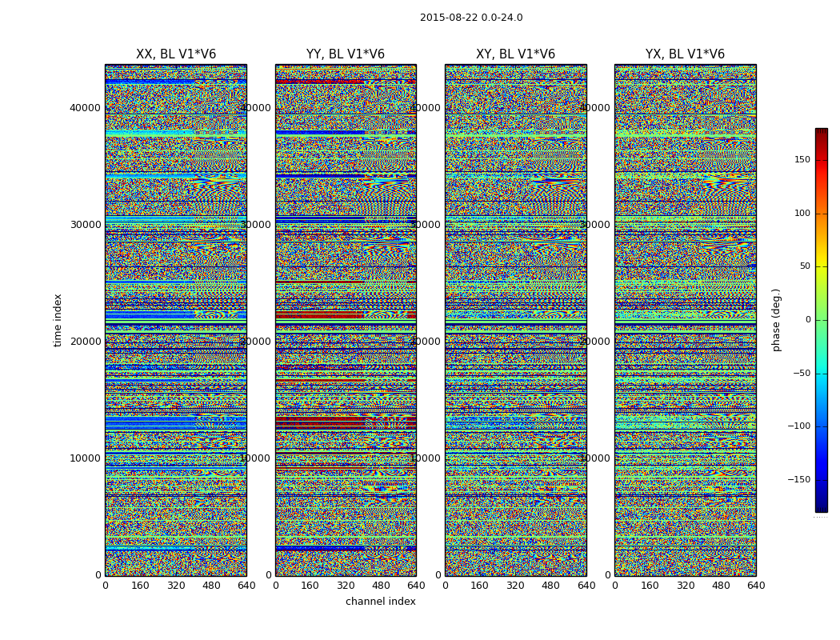840x640 pixels.
Task: Click the 480 x-axis tick under YX plot
Action: (721, 586)
